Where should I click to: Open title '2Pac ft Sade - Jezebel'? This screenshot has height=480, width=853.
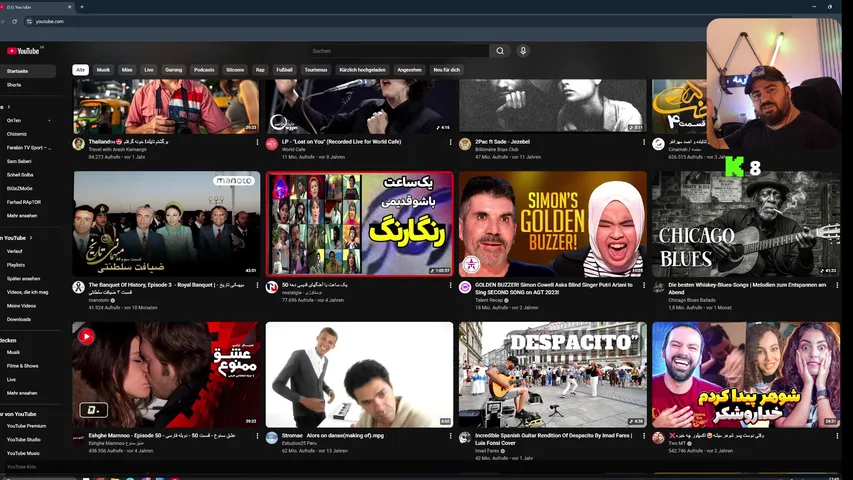coord(502,142)
